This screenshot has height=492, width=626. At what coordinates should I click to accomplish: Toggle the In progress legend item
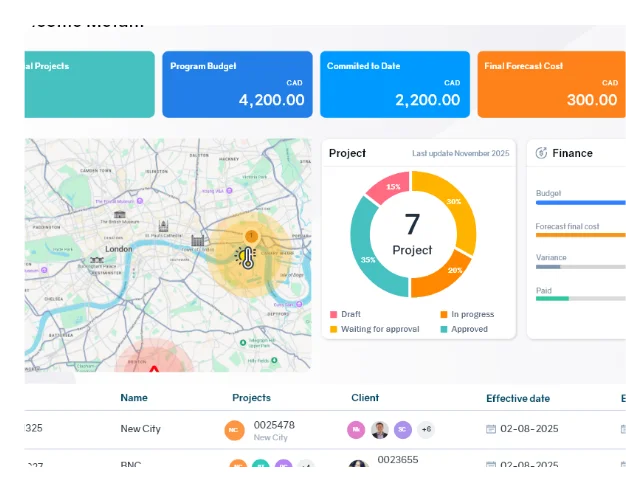point(466,314)
